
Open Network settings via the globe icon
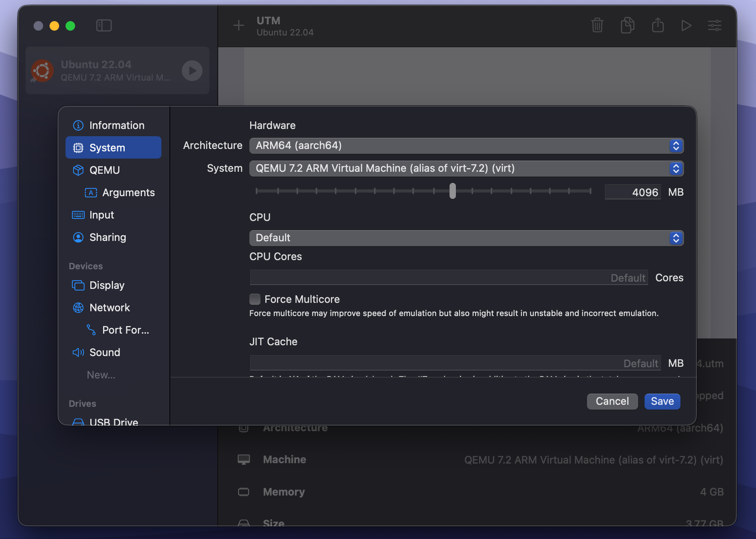click(110, 308)
